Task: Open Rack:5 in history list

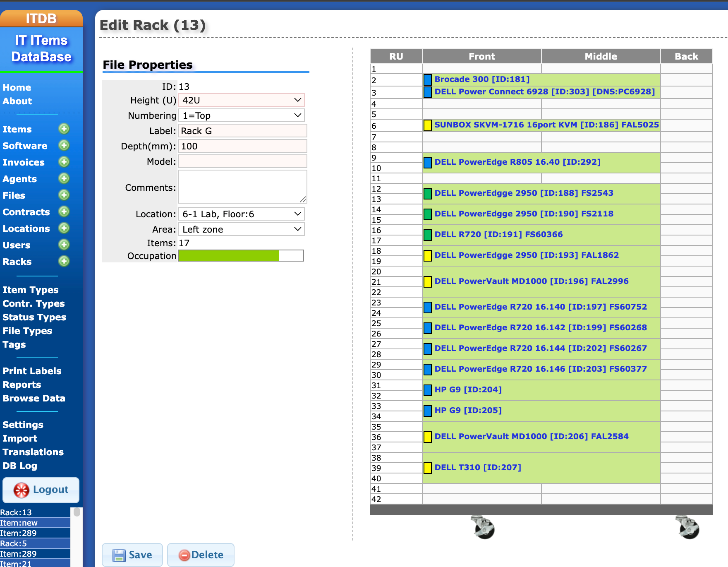Action: pyautogui.click(x=35, y=543)
